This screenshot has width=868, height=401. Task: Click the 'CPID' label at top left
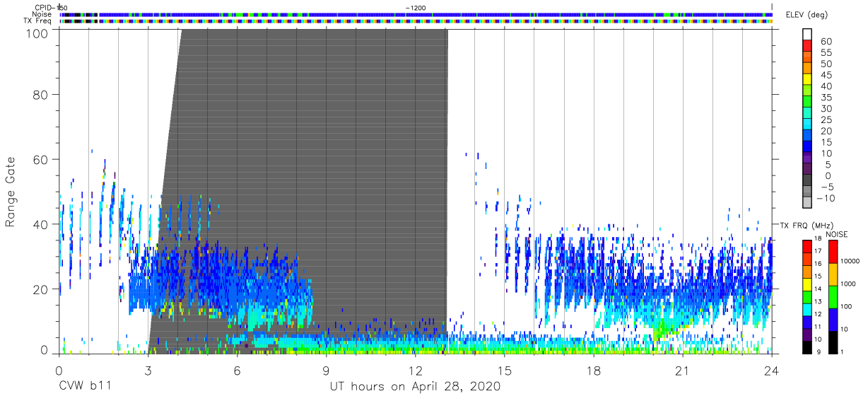click(44, 7)
